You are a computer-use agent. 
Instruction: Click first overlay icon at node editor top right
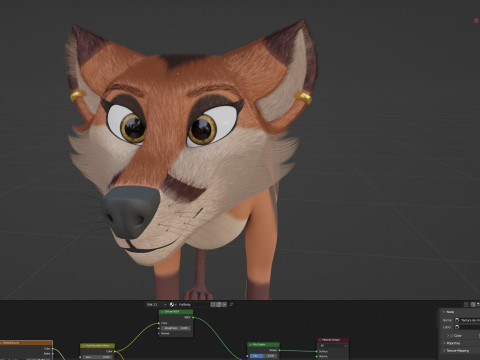467,304
